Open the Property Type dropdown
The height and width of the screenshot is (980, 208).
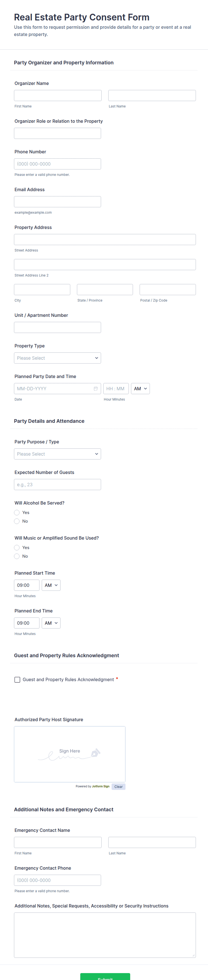pyautogui.click(x=57, y=358)
